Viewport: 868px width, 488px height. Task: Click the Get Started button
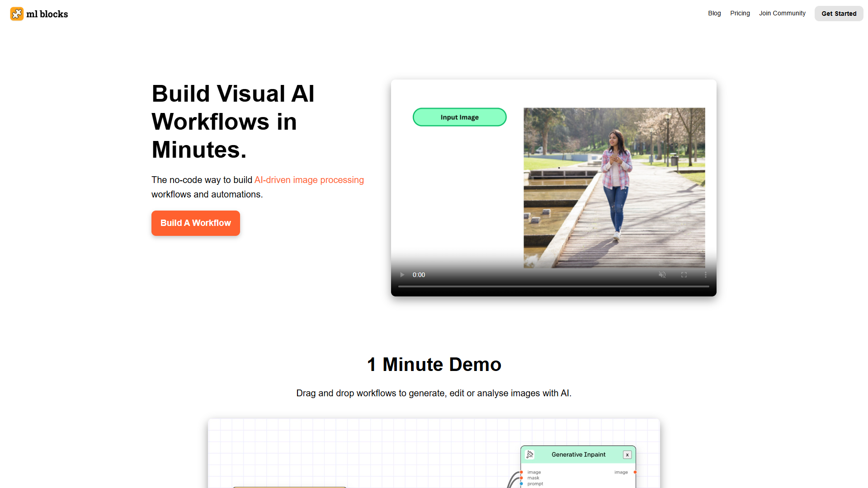click(x=839, y=14)
